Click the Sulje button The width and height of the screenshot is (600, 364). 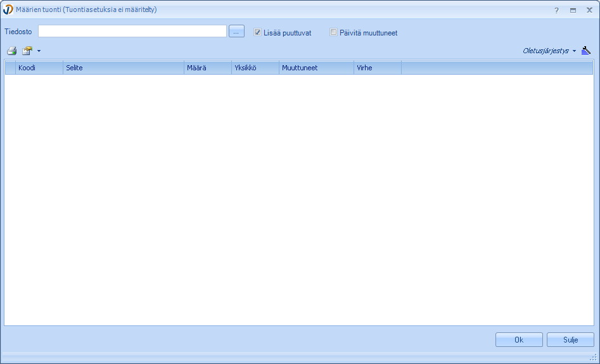coord(570,339)
